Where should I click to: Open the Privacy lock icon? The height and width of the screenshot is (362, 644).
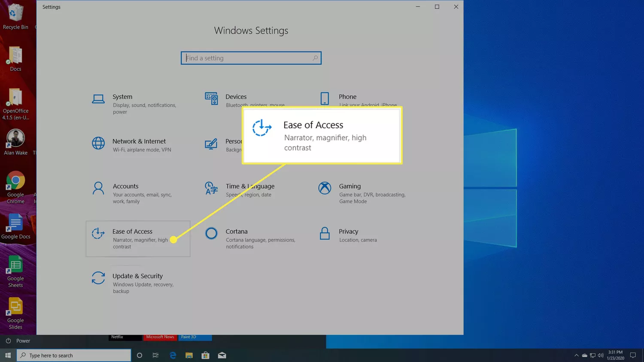(325, 233)
